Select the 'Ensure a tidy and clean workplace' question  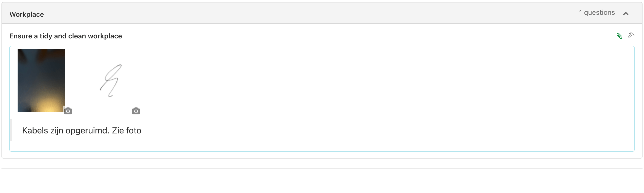coord(66,36)
